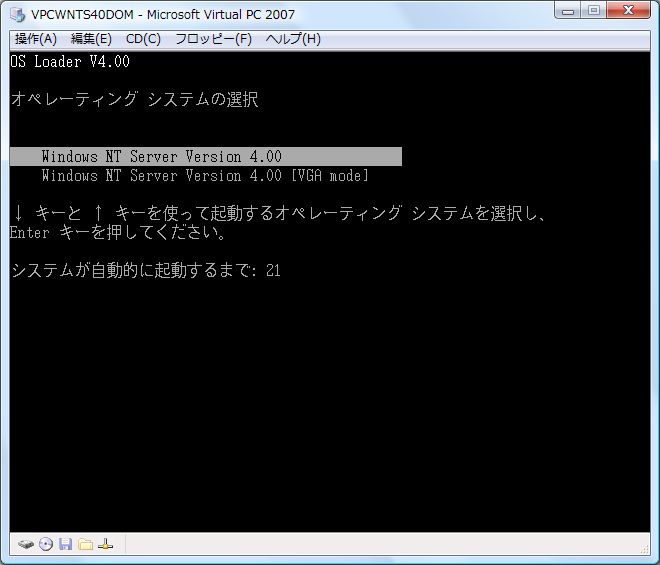Open the ヘルプ(H) menu

point(293,39)
